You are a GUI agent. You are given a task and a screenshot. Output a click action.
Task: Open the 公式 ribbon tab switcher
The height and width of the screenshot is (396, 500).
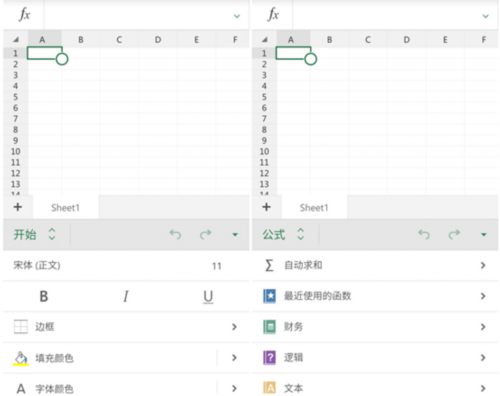(283, 234)
